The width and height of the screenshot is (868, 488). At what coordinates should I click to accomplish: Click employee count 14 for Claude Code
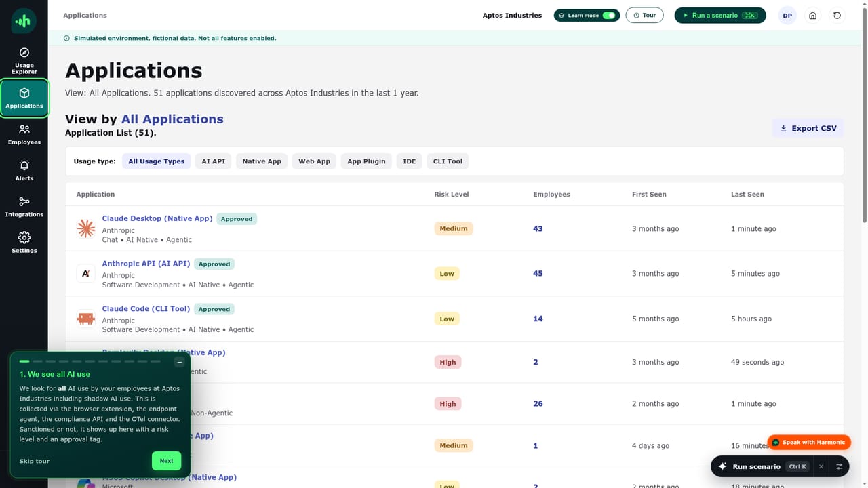[x=538, y=319]
